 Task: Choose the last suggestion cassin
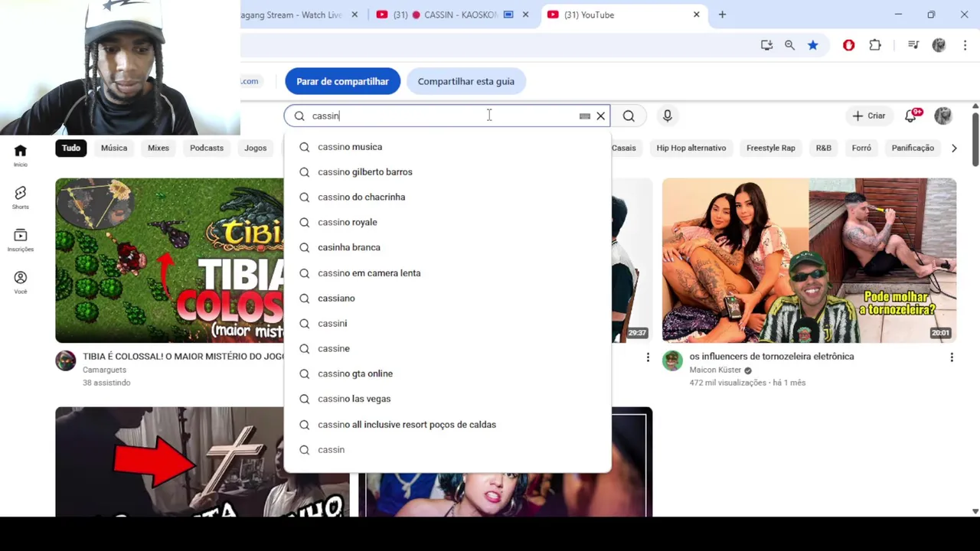447,450
